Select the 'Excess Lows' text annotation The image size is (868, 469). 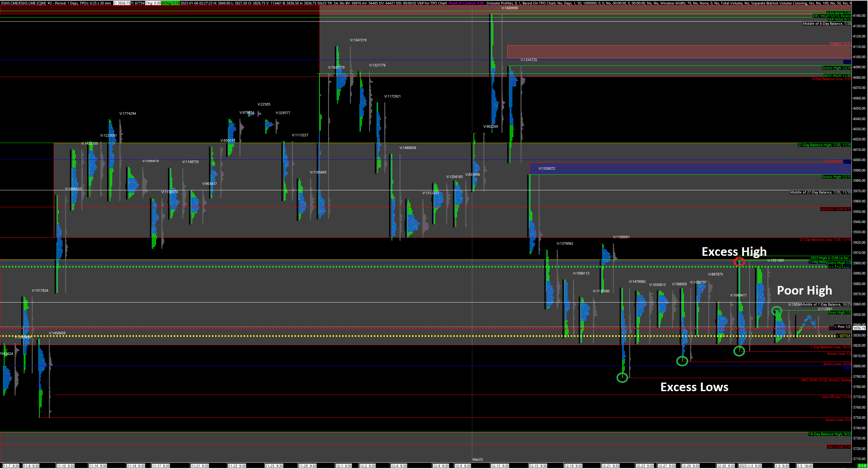coord(694,387)
